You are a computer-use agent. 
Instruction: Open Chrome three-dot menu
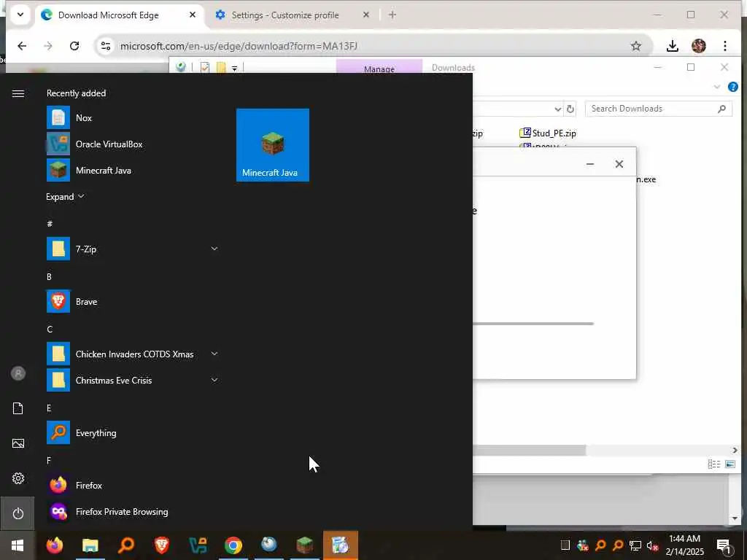coord(724,46)
